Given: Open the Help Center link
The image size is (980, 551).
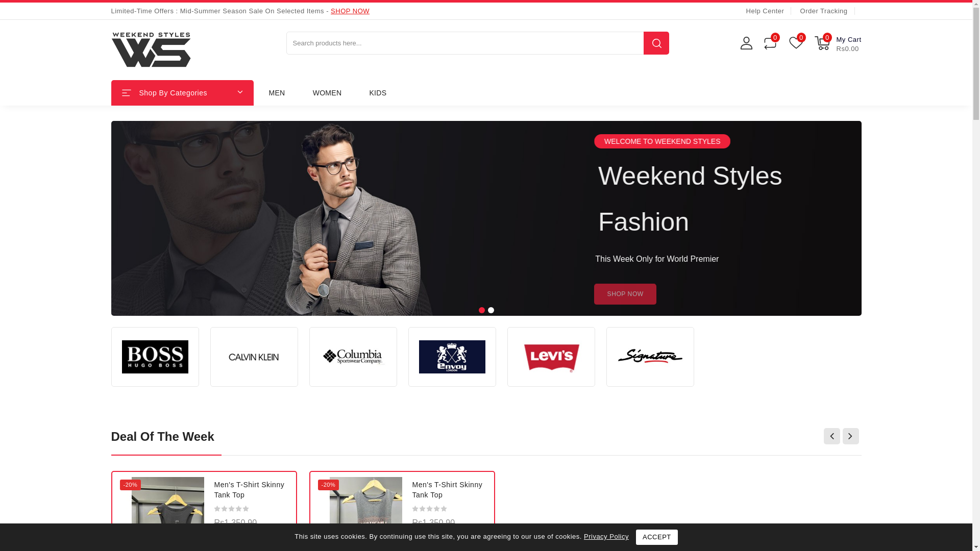Looking at the screenshot, I should [x=765, y=11].
